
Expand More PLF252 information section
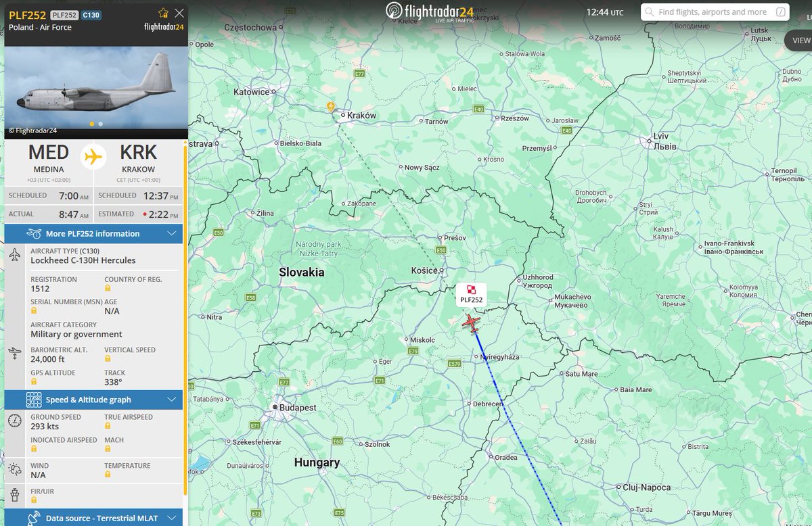(93, 234)
